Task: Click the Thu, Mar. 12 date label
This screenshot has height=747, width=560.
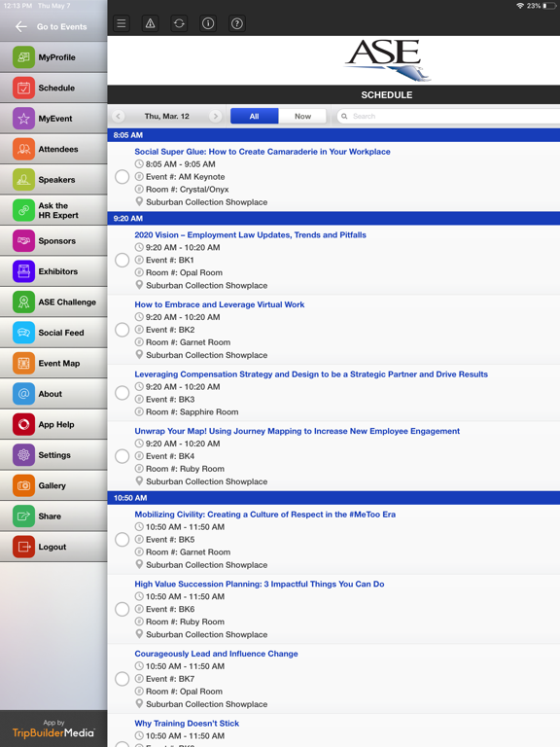Action: coord(166,117)
